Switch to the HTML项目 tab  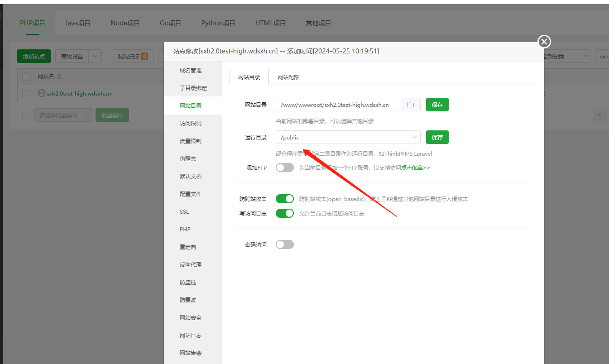[270, 23]
